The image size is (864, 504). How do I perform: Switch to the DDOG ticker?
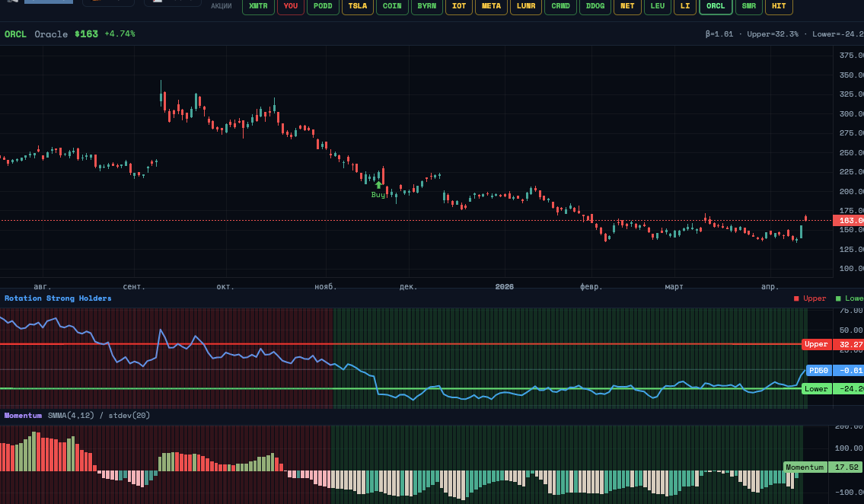pos(595,6)
